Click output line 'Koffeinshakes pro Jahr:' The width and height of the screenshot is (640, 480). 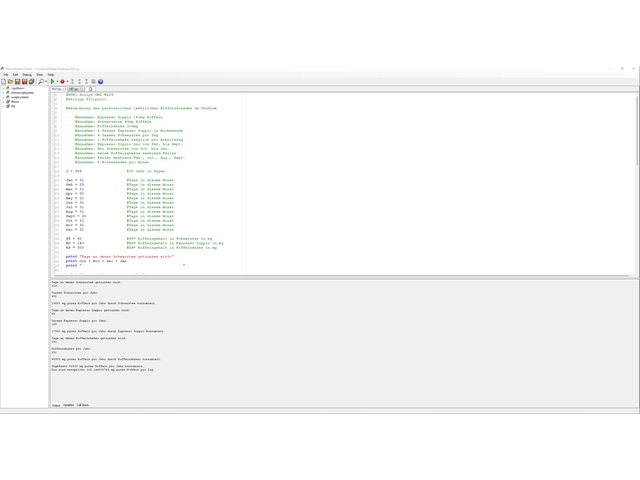click(71, 349)
